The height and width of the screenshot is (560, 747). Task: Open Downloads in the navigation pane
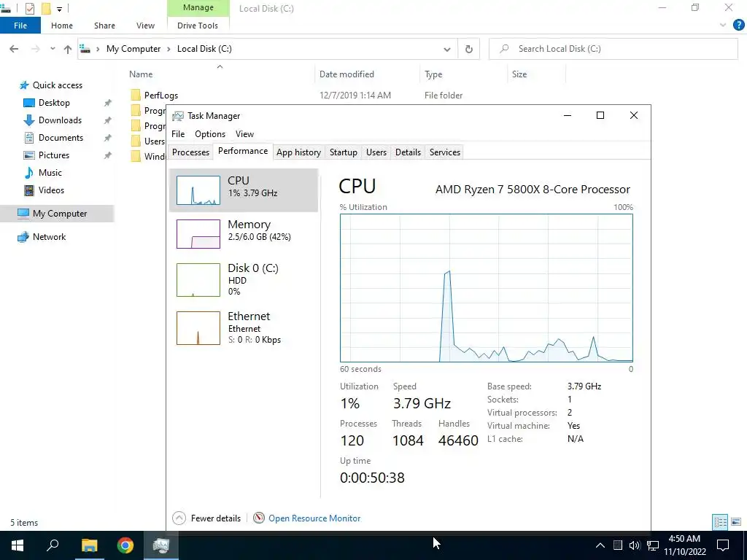(60, 120)
